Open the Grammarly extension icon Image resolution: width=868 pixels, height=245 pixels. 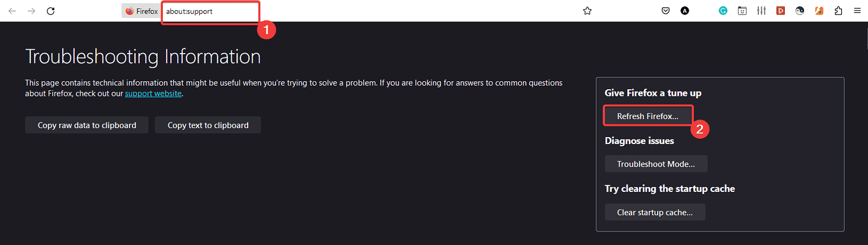[723, 11]
